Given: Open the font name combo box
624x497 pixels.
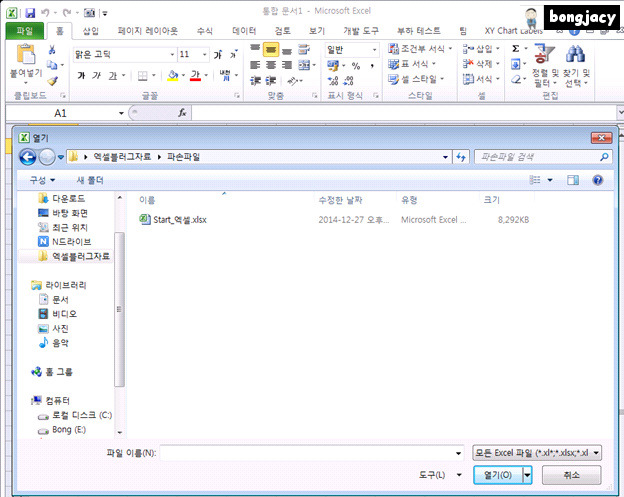Looking at the screenshot, I should (125, 54).
